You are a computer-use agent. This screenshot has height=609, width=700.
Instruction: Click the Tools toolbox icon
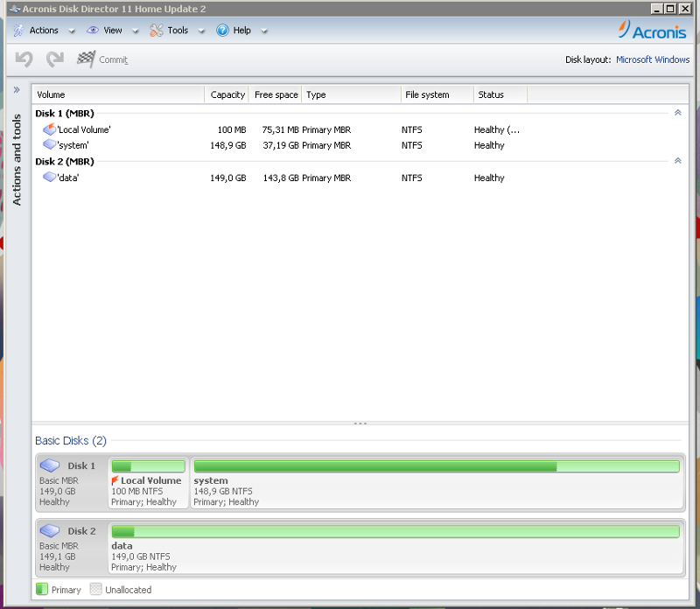[157, 30]
